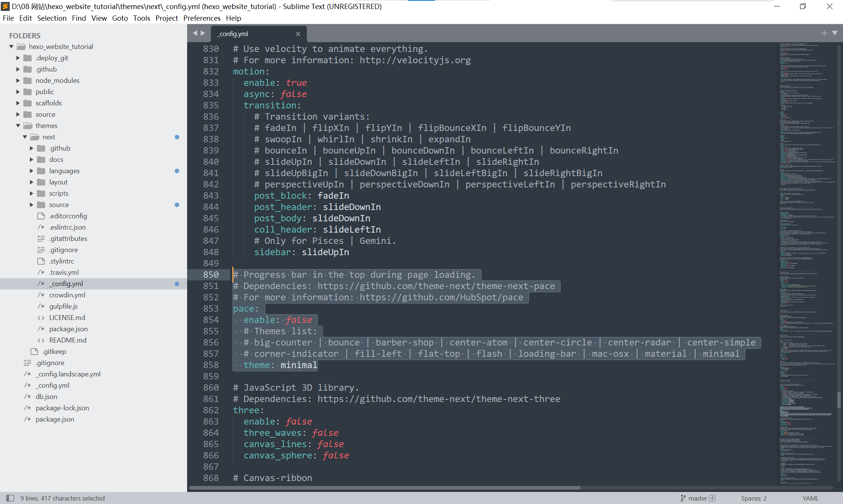Screen dimensions: 843x504
Task: Expand the node_modules folder
Action: pos(18,80)
